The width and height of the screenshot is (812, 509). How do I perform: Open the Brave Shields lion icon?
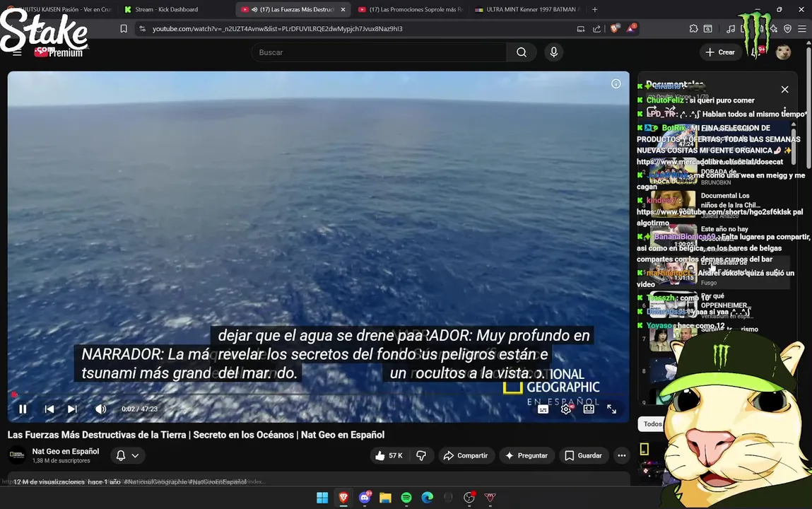click(x=615, y=29)
